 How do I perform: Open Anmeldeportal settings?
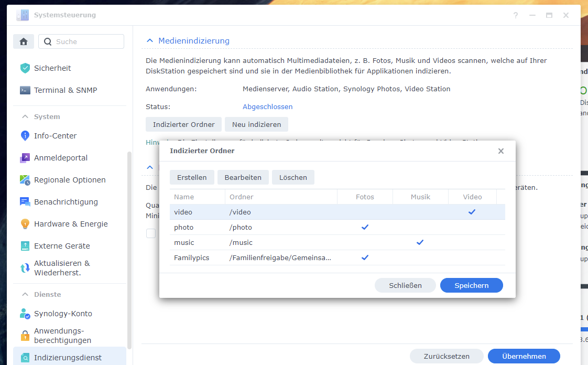[x=60, y=157]
